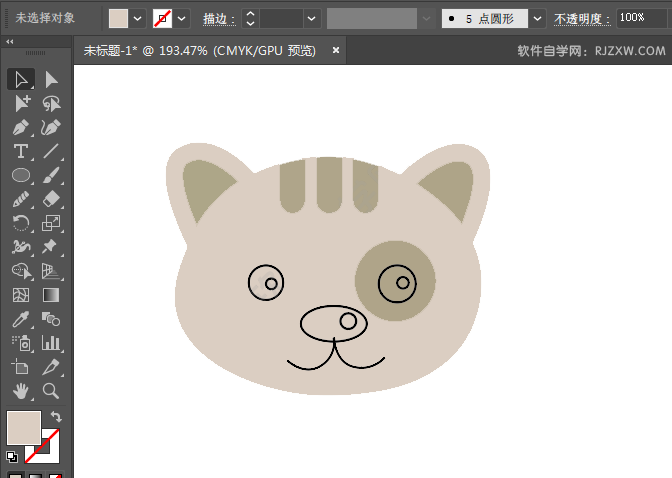Screen dimensions: 672x478
Task: Reset to default fill and stroke
Action: point(11,457)
